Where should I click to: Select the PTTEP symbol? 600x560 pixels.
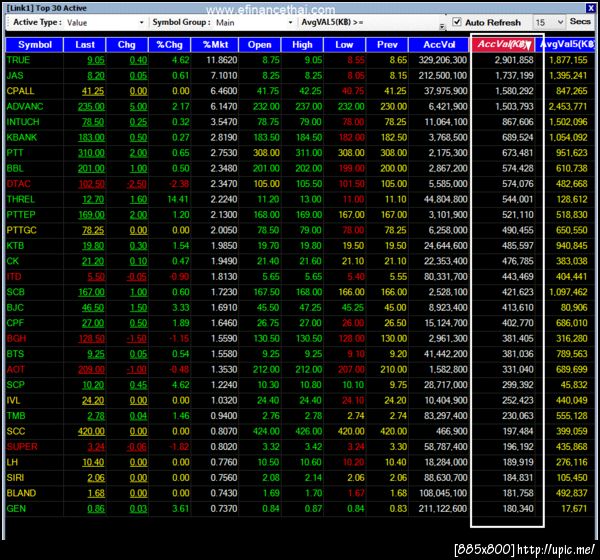coord(21,215)
